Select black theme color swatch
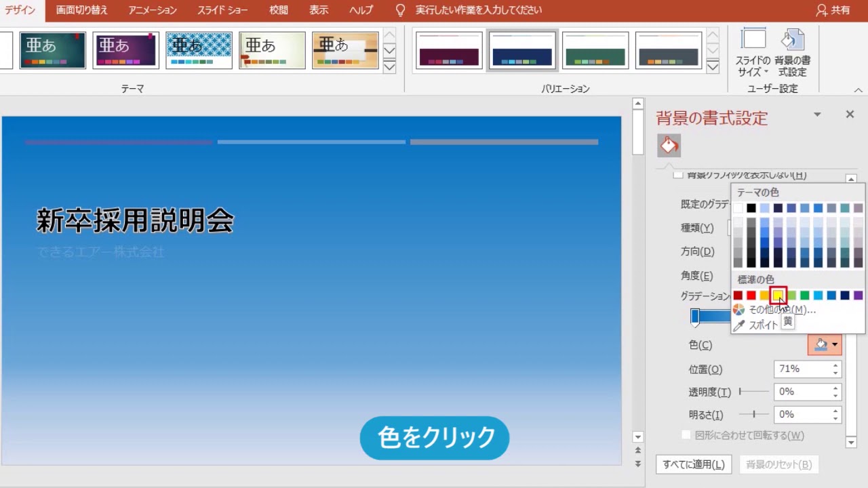This screenshot has width=868, height=488. coord(751,208)
